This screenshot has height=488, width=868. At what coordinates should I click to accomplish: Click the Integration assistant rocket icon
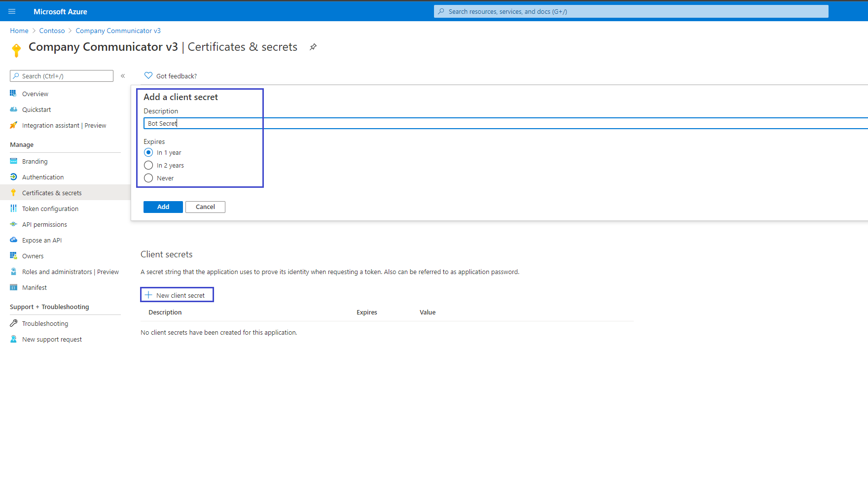click(x=13, y=125)
